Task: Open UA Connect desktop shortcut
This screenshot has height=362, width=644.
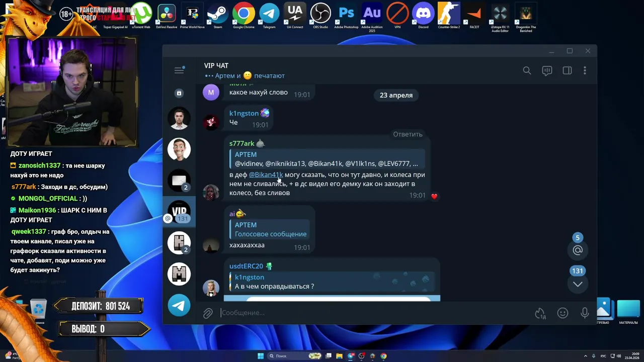Action: click(295, 16)
